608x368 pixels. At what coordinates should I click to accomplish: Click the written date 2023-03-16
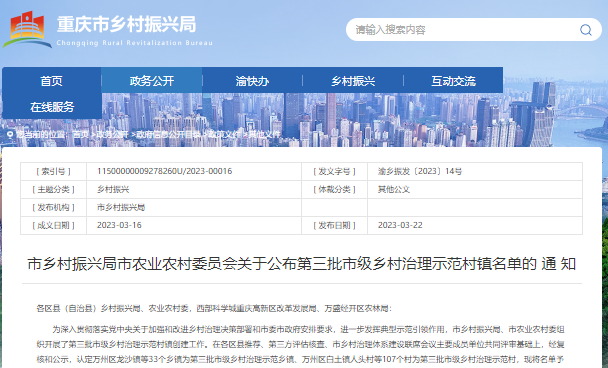click(x=119, y=225)
